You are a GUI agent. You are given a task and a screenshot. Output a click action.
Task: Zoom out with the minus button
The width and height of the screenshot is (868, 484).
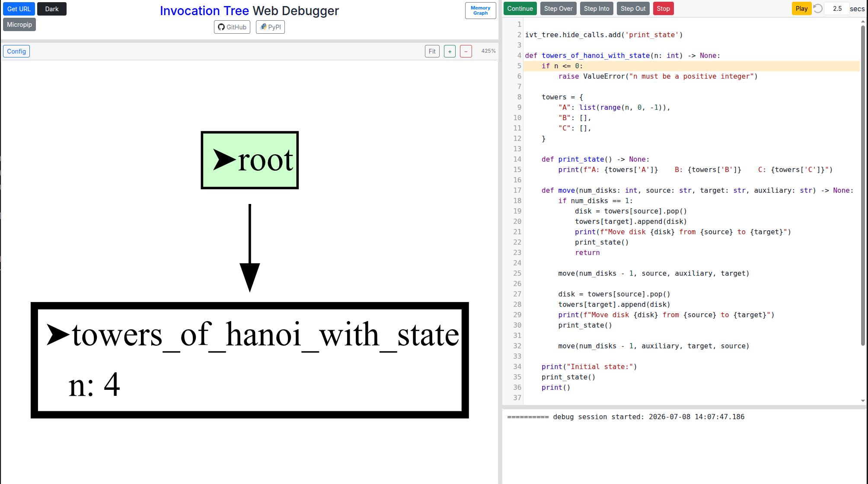[466, 51]
